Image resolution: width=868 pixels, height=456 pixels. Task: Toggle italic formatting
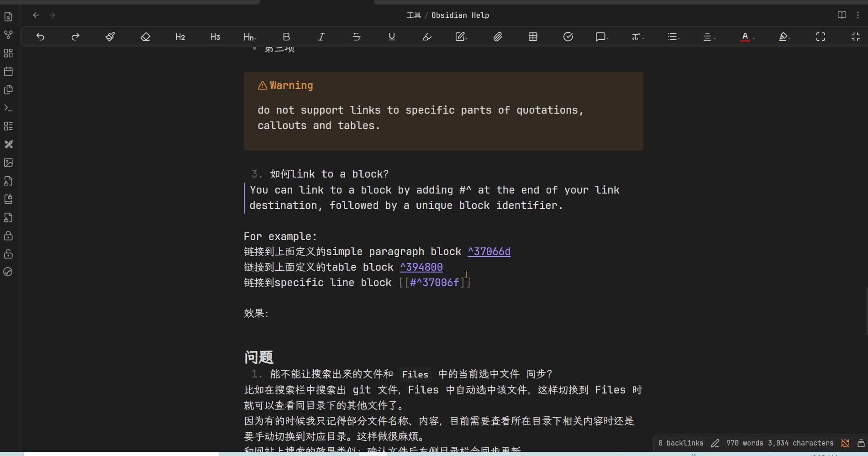click(x=321, y=37)
